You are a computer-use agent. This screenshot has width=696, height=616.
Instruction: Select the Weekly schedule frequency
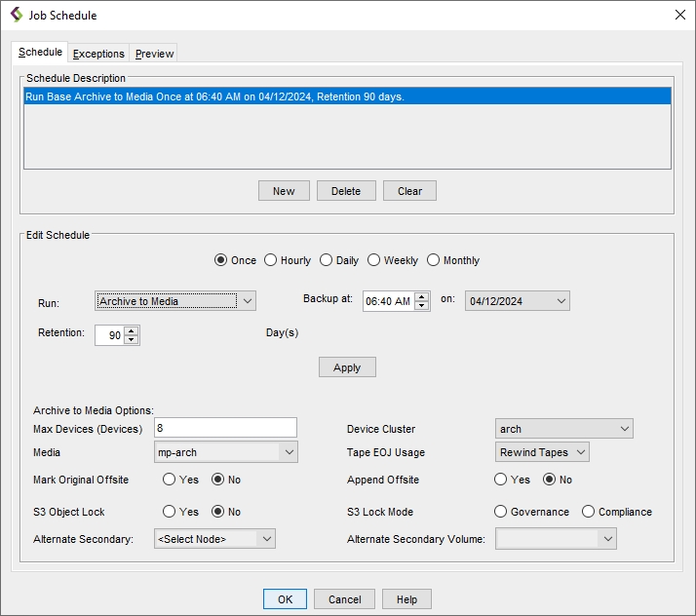374,260
